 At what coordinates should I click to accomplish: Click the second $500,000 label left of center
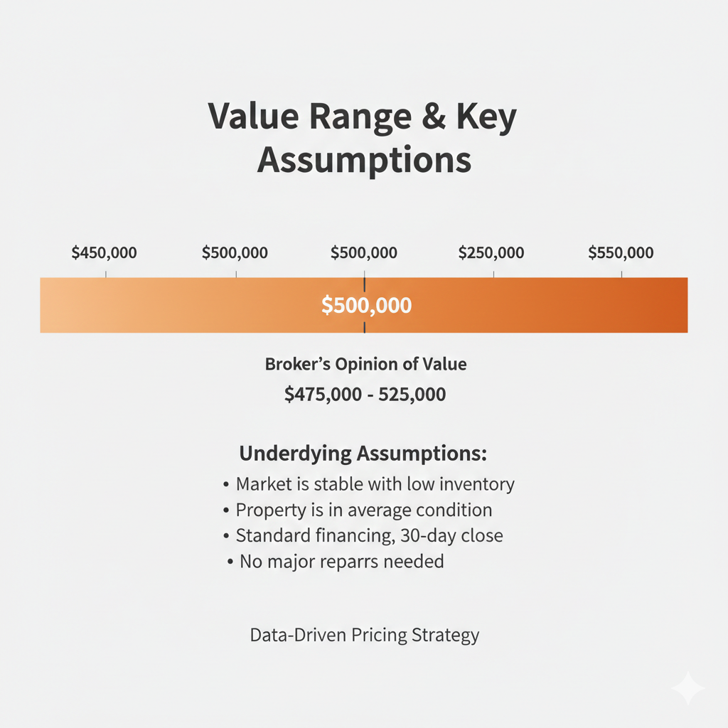tap(235, 252)
